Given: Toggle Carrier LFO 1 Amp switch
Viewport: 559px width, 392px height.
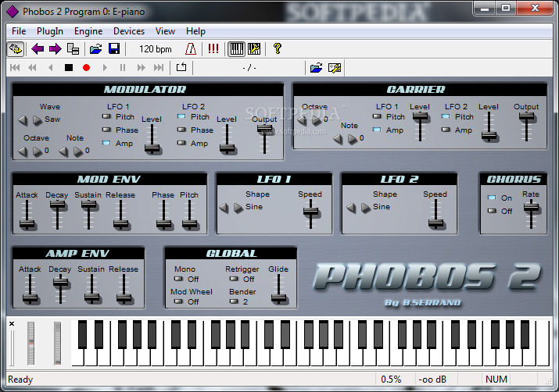Looking at the screenshot, I should point(377,130).
